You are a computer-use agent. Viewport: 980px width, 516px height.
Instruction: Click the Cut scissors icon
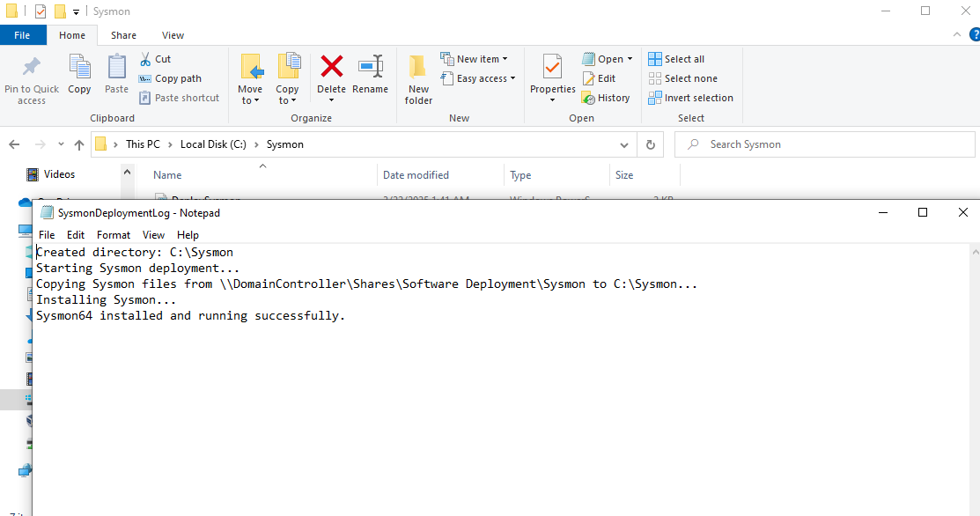(x=145, y=59)
